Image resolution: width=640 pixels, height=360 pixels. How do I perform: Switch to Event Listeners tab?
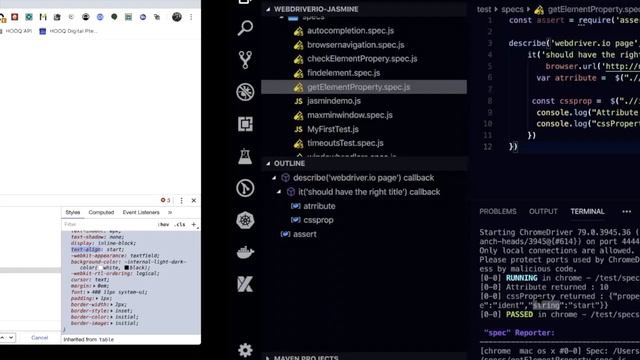click(141, 212)
